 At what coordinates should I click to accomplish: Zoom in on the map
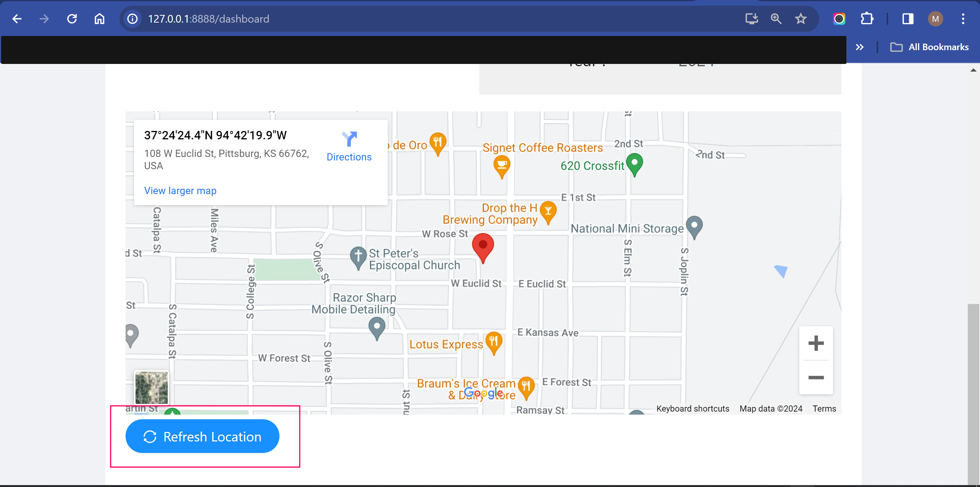816,343
